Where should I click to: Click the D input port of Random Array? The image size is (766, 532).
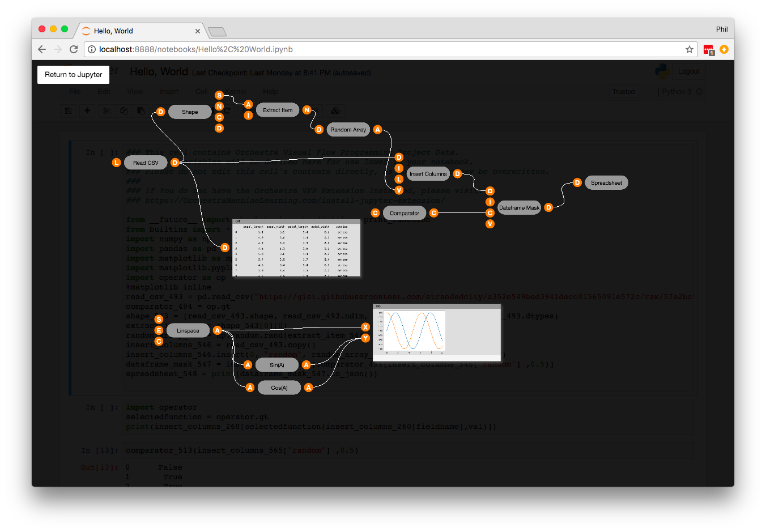click(x=320, y=130)
